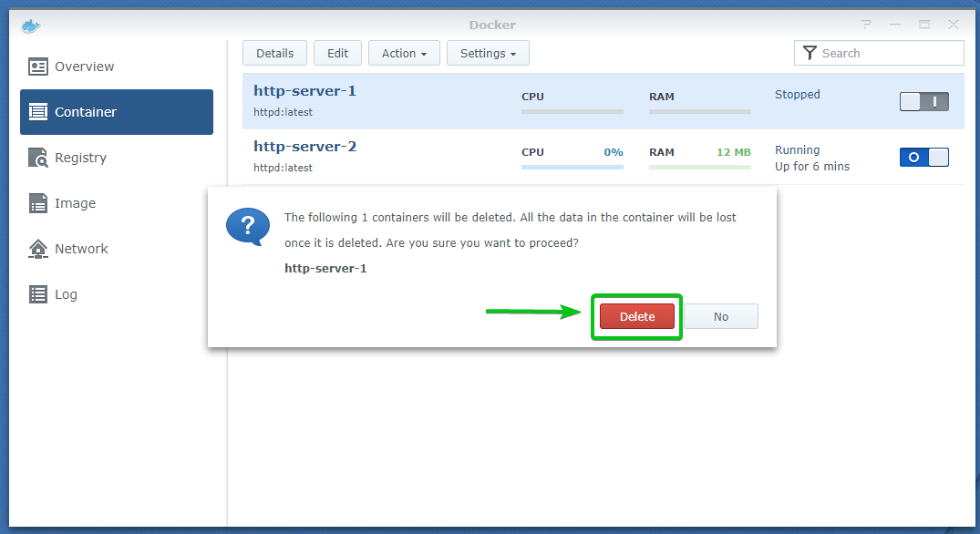Confirm deletion with the red Delete button
Image resolution: width=980 pixels, height=534 pixels.
pos(637,316)
